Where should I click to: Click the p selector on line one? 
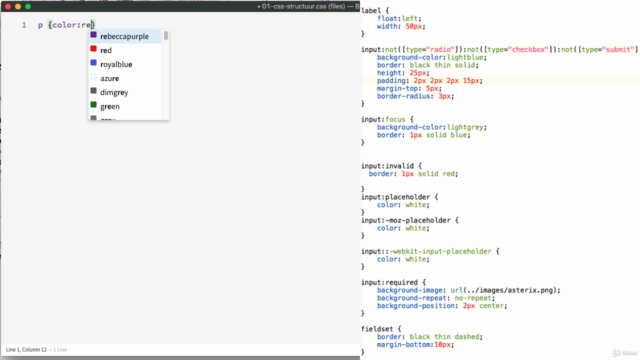(40, 25)
